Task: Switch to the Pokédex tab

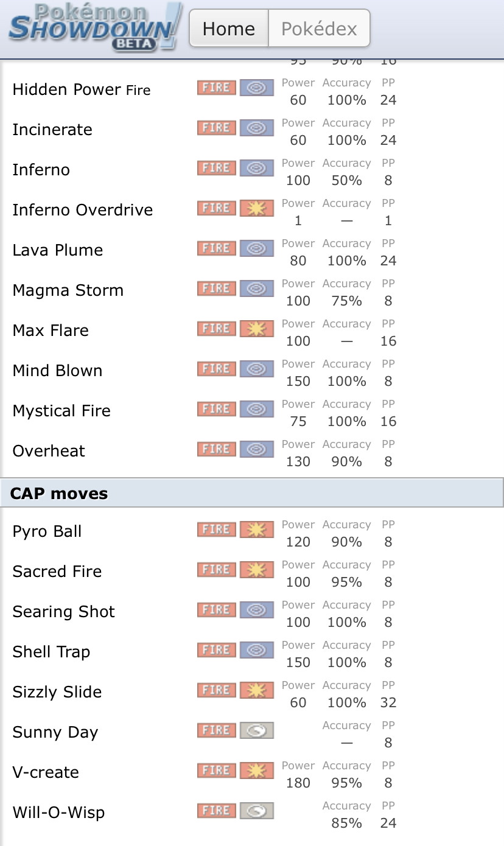Action: 319,28
